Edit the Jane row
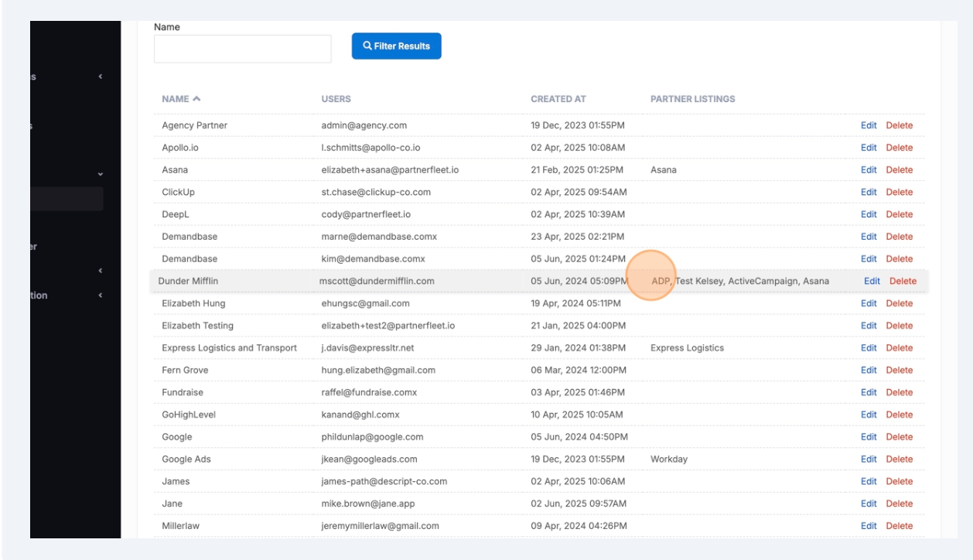The image size is (973, 560). [869, 504]
